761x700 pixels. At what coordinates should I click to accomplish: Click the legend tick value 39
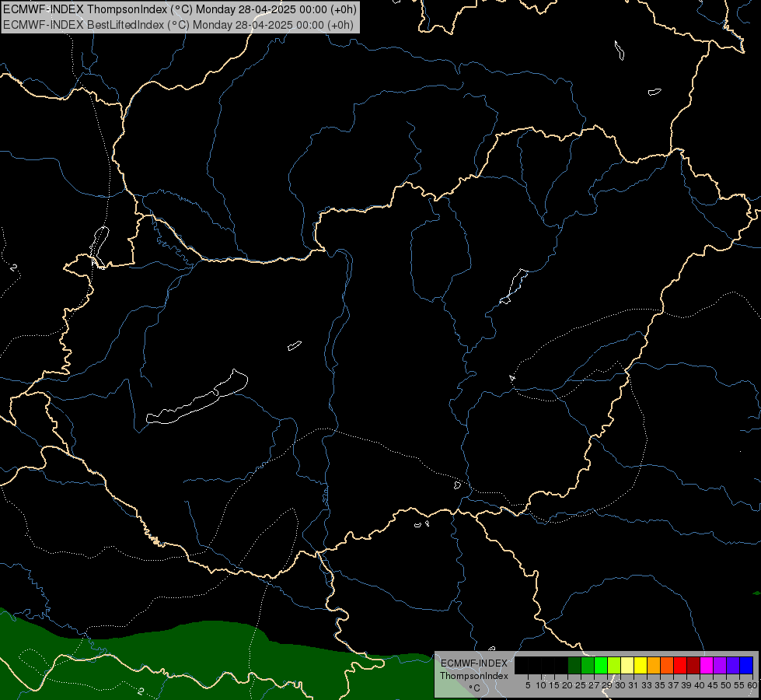coord(686,685)
